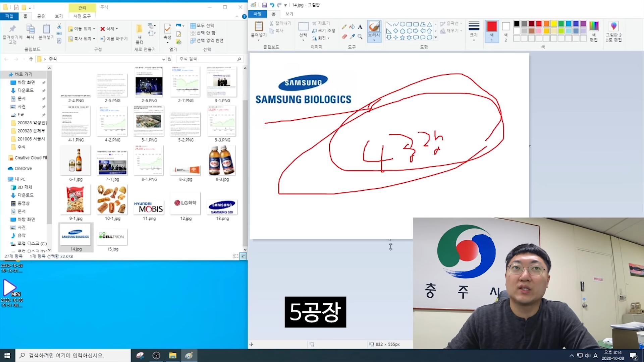Click the Crop (자르기) tool in Paint
The width and height of the screenshot is (644, 362).
(x=321, y=23)
